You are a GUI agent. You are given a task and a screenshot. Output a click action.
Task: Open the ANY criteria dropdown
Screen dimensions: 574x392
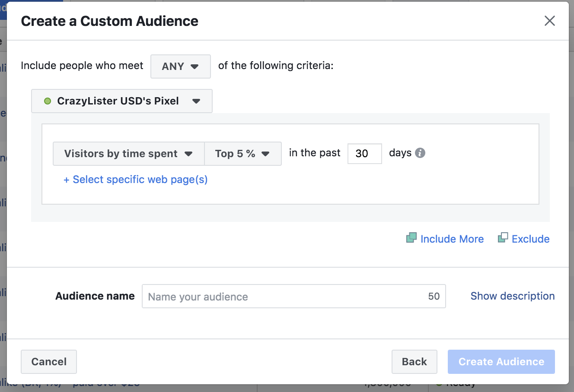(180, 66)
